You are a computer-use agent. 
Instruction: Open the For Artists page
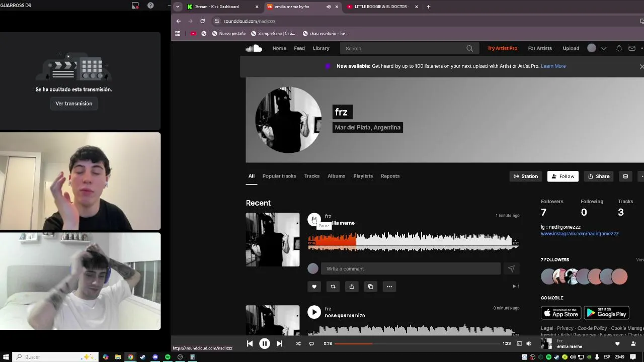click(x=540, y=48)
